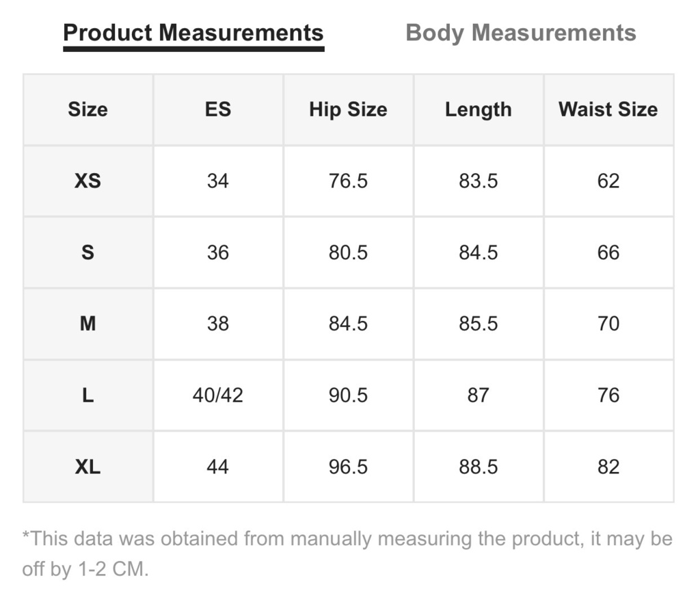Click the manual measuring disclaimer note
This screenshot has width=700, height=600.
347,554
